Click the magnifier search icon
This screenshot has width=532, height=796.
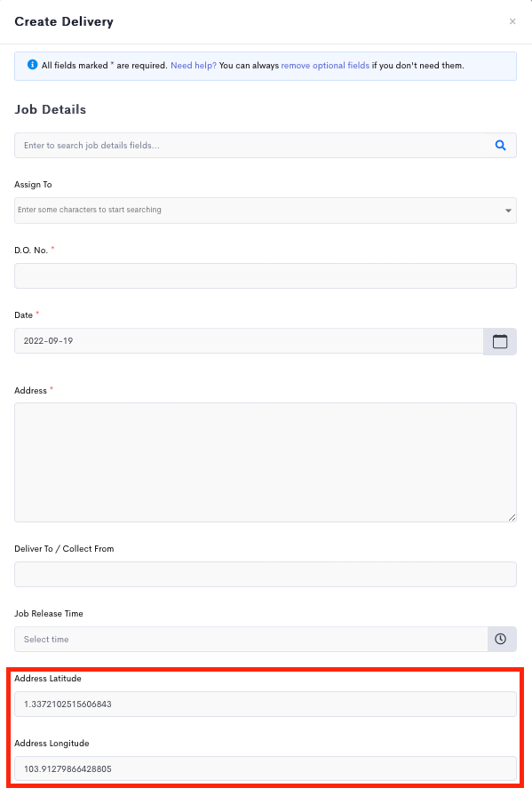coord(501,145)
